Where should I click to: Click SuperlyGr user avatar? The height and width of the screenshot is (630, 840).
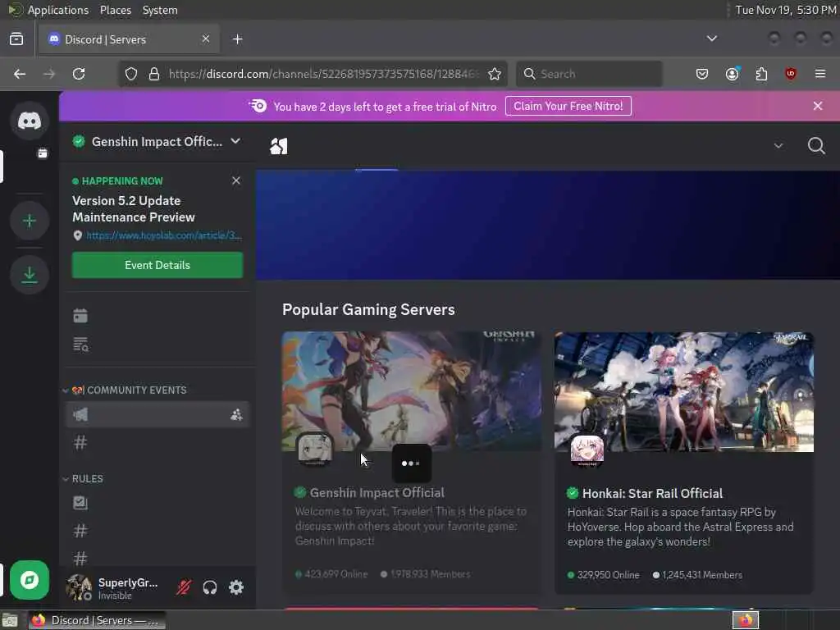79,587
